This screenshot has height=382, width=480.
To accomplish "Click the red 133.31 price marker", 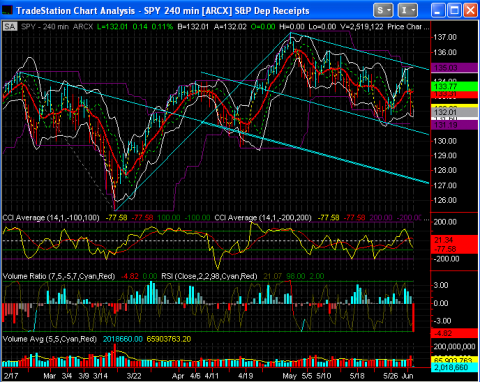I will pos(454,94).
